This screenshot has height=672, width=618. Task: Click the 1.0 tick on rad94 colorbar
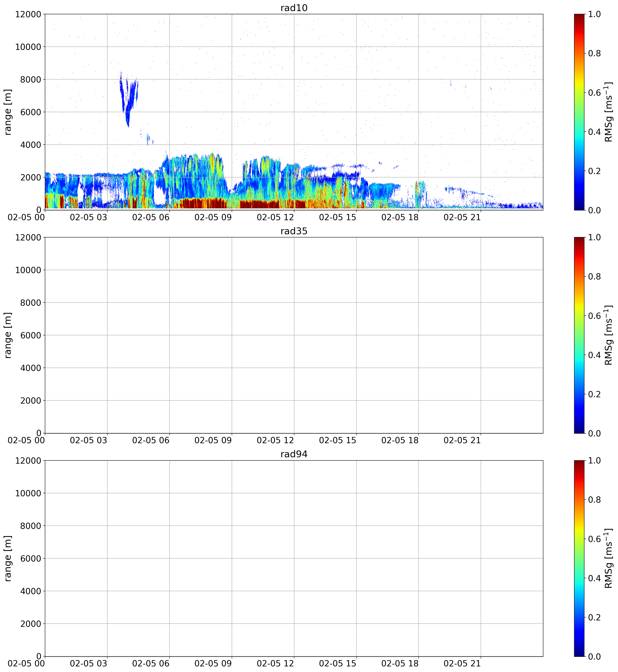coord(594,460)
